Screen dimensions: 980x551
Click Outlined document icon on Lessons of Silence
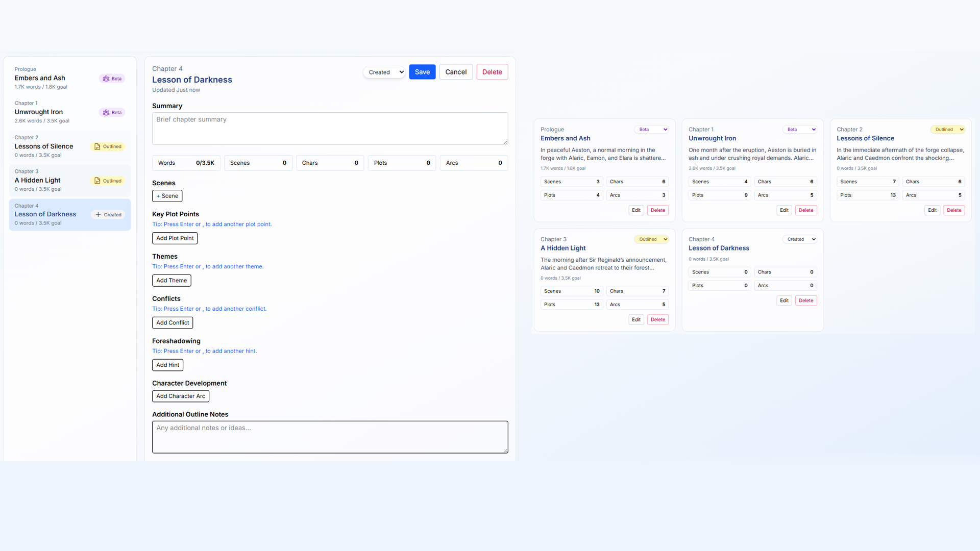coord(97,147)
